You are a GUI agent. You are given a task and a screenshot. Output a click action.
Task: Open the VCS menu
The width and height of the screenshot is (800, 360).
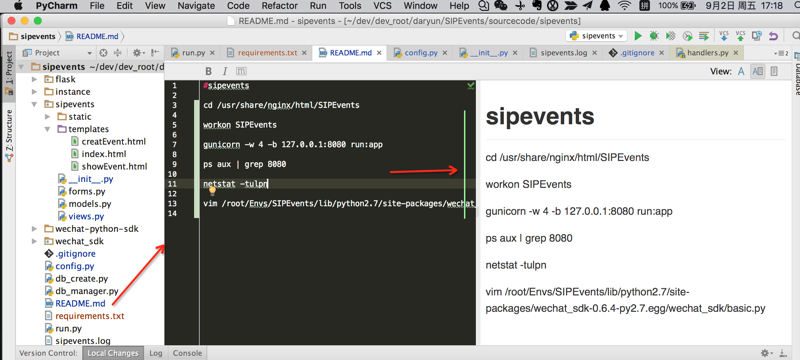point(382,6)
